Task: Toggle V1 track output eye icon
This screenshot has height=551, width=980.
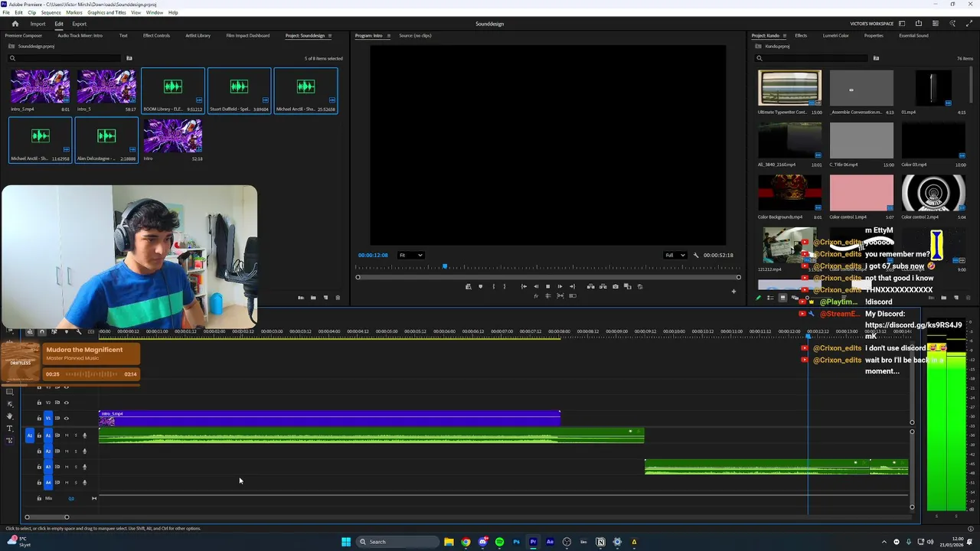Action: pos(66,419)
